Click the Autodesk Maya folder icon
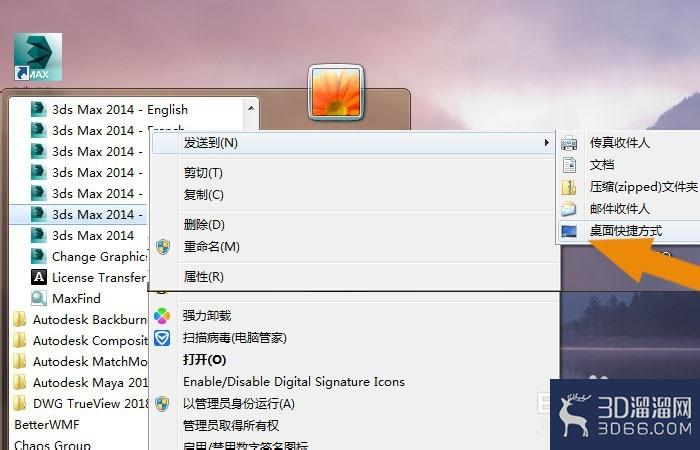The width and height of the screenshot is (700, 450). tap(20, 383)
